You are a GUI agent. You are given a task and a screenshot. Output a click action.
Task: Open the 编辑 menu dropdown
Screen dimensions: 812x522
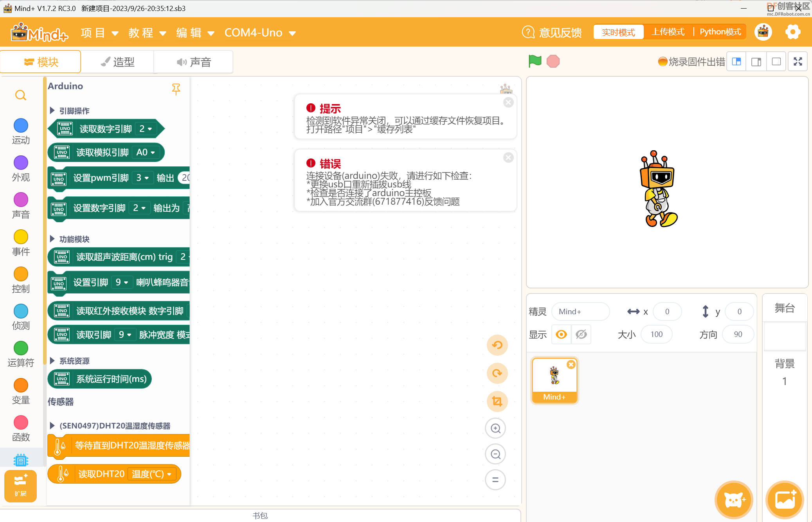pyautogui.click(x=195, y=32)
